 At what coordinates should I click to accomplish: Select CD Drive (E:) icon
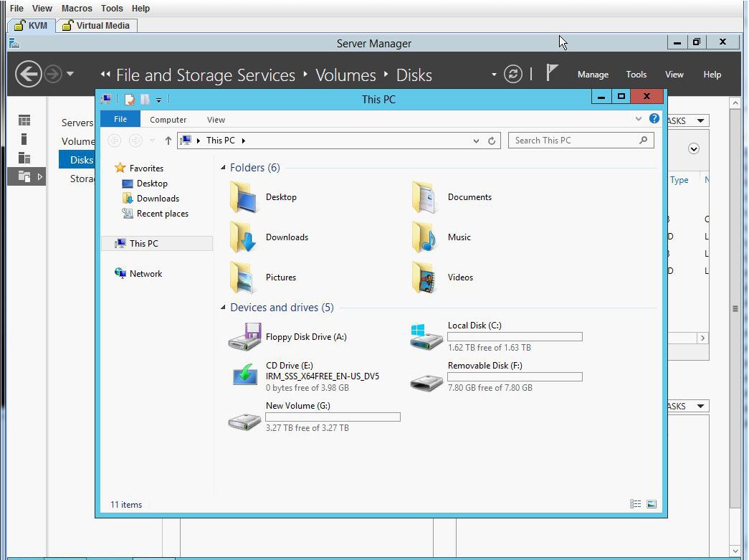(x=244, y=376)
